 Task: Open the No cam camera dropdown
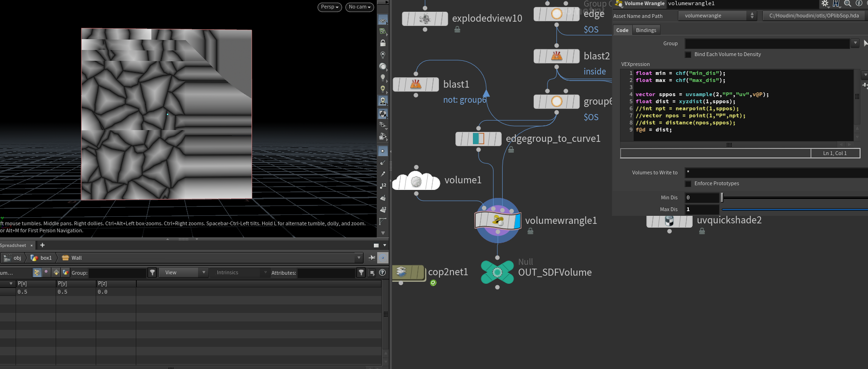[x=360, y=7]
